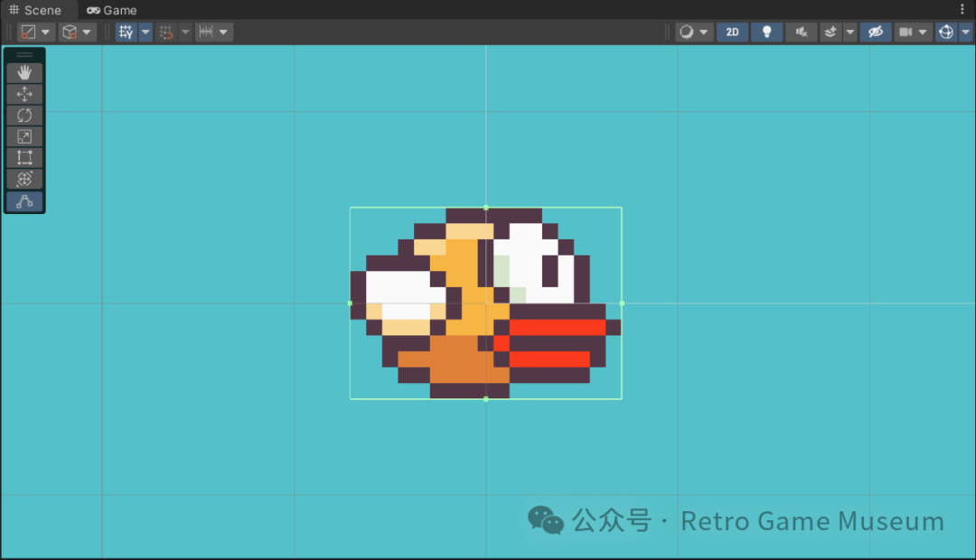
Task: Click the tools overlay grab handle
Action: tap(24, 55)
